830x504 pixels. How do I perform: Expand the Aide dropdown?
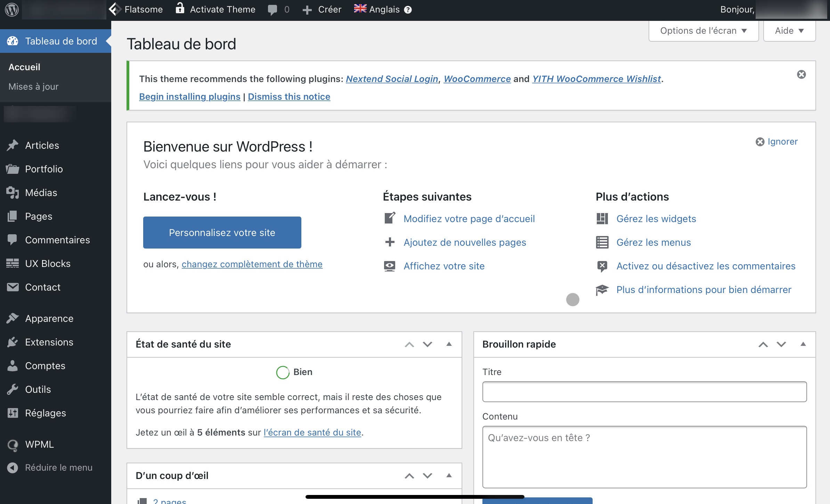click(x=789, y=31)
